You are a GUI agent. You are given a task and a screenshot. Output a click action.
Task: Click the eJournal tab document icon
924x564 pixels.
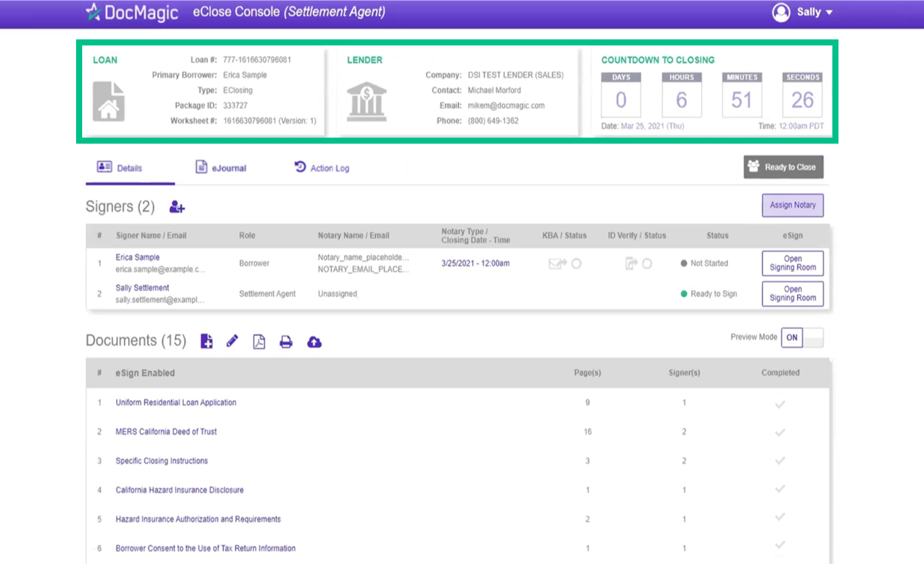coord(201,167)
